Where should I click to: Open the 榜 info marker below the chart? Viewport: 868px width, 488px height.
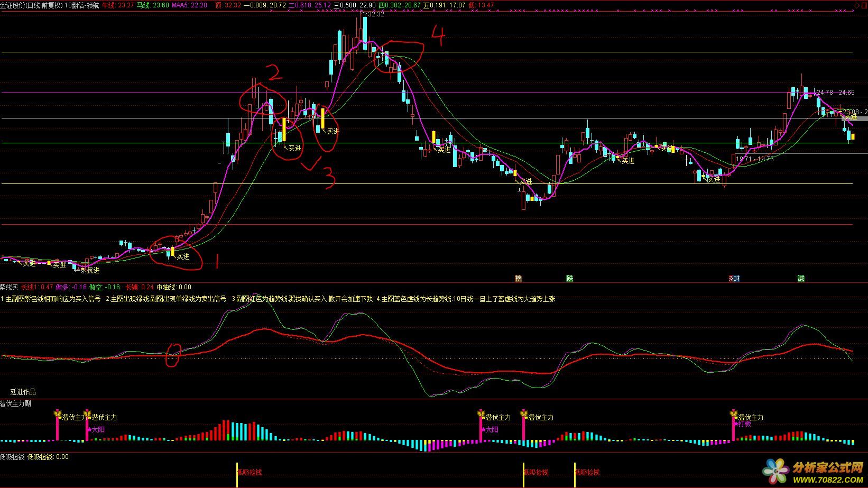pos(519,278)
